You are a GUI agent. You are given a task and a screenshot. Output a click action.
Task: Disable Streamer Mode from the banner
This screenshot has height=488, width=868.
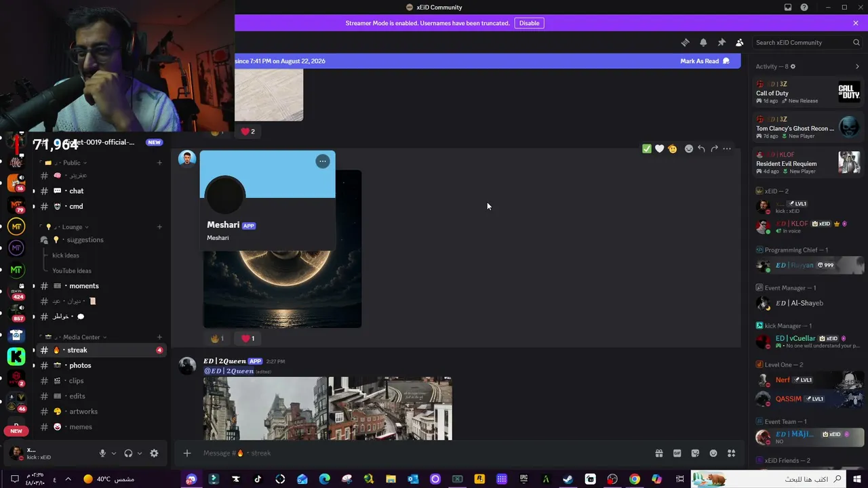(529, 23)
